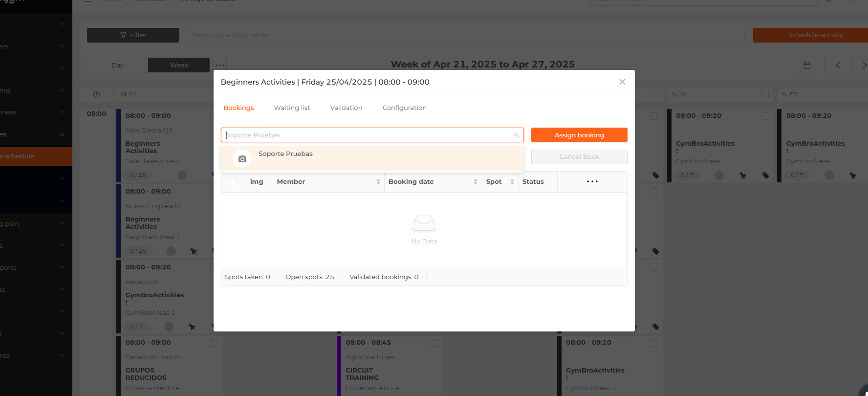Click the 'Open spots: 25' footer text
The height and width of the screenshot is (396, 868).
[310, 277]
